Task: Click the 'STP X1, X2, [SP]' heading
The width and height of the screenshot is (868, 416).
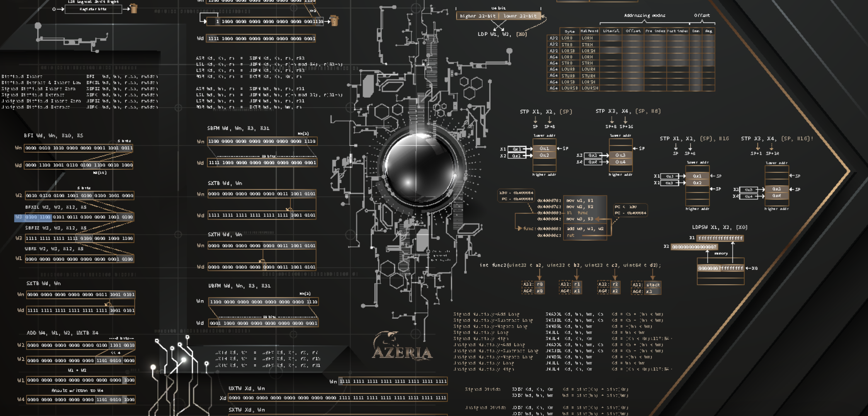Action: [546, 112]
